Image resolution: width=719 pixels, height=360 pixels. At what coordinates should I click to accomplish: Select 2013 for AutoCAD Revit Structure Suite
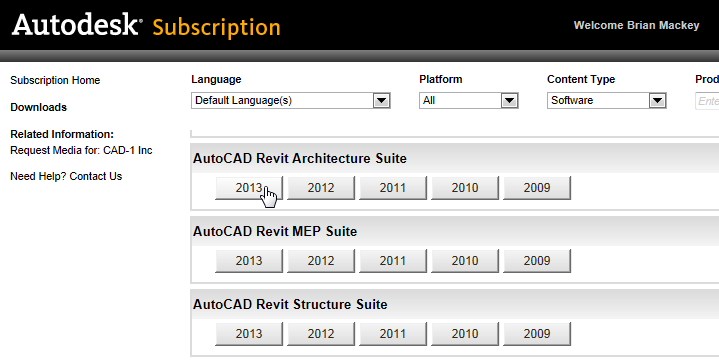[249, 334]
